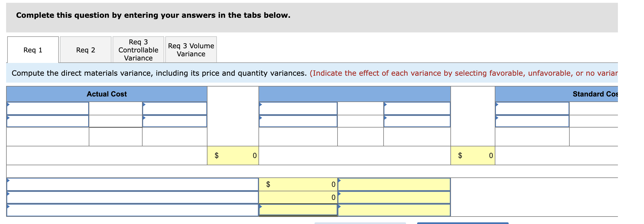
Task: Select the quantity variance amount field
Action: point(298,197)
